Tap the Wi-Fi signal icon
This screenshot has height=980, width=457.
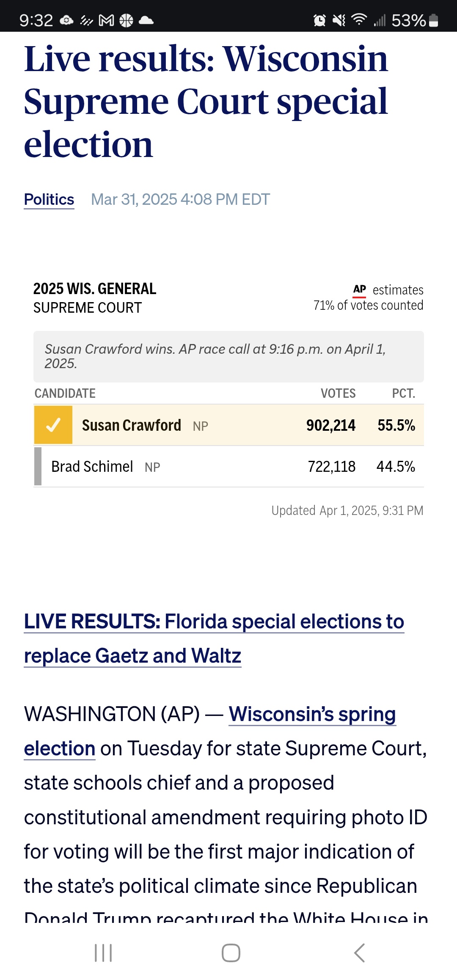[359, 19]
